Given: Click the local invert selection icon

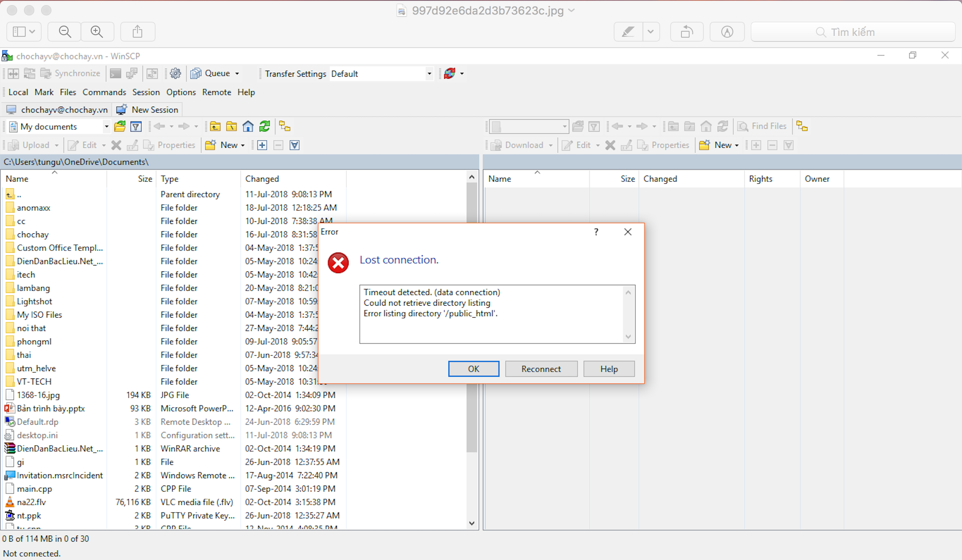Looking at the screenshot, I should coord(295,145).
